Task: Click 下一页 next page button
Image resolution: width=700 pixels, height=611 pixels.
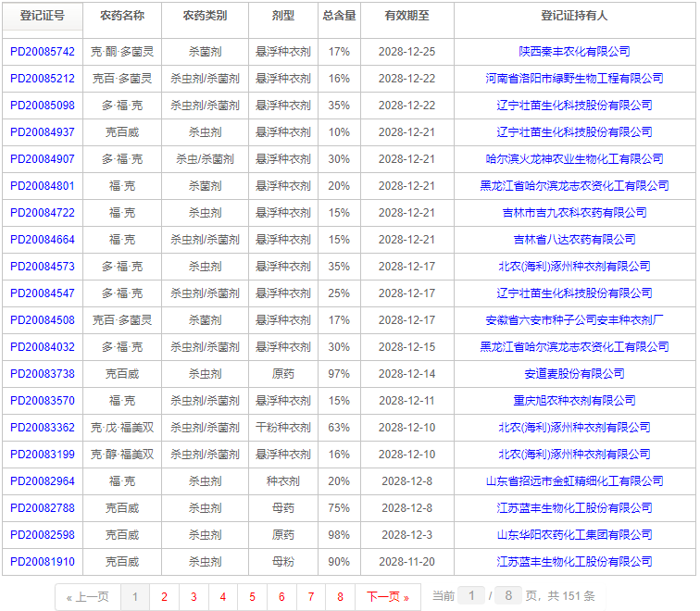Action: click(x=388, y=597)
